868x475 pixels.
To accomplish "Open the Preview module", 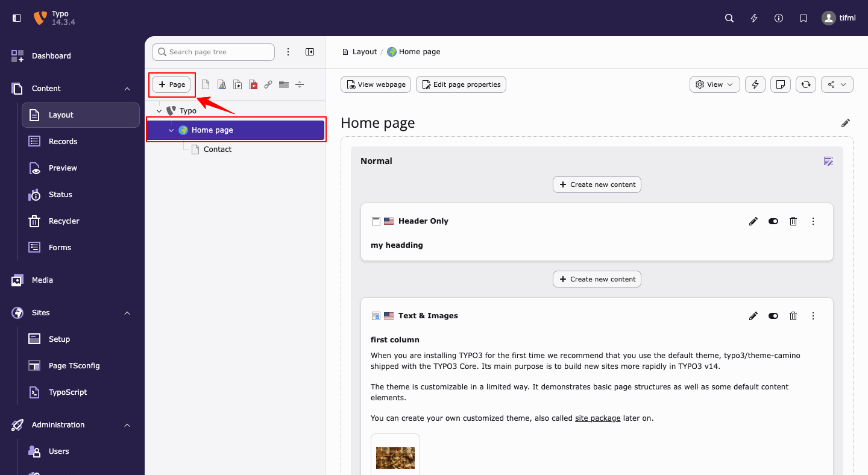I will coord(81,168).
